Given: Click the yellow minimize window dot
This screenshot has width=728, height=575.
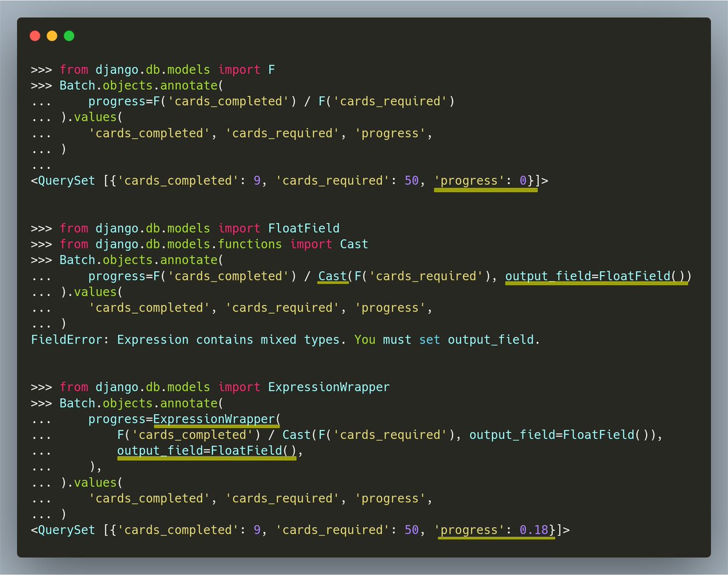Looking at the screenshot, I should coord(52,36).
